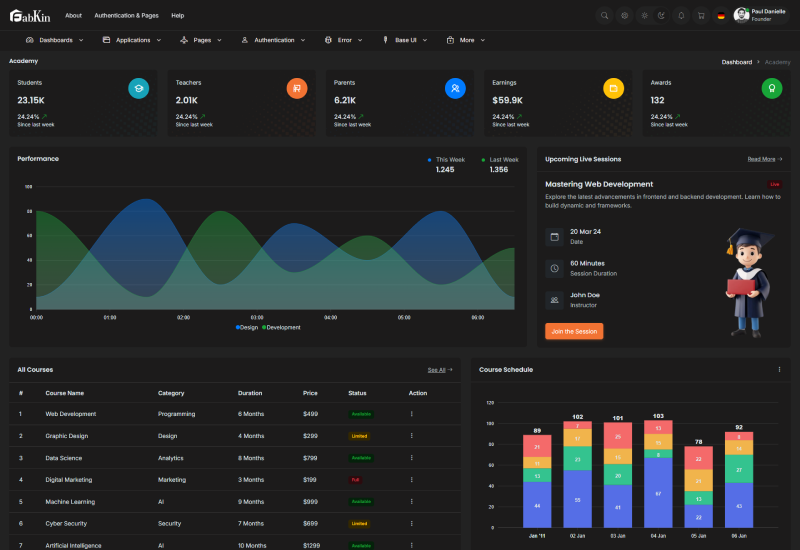Toggle Design series in chart legend
The image size is (800, 550).
coord(246,327)
